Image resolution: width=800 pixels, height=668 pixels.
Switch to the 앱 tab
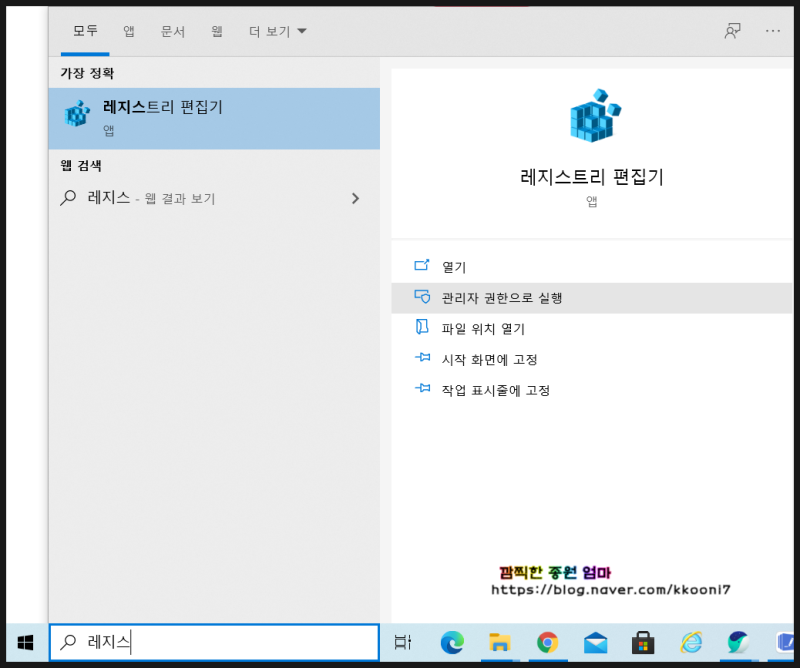128,31
